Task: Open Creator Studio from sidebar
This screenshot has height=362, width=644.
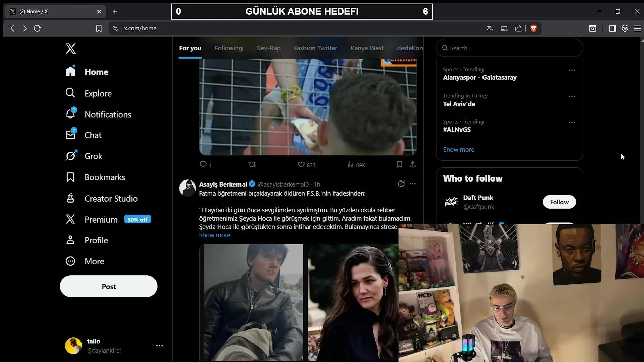Action: point(101,199)
